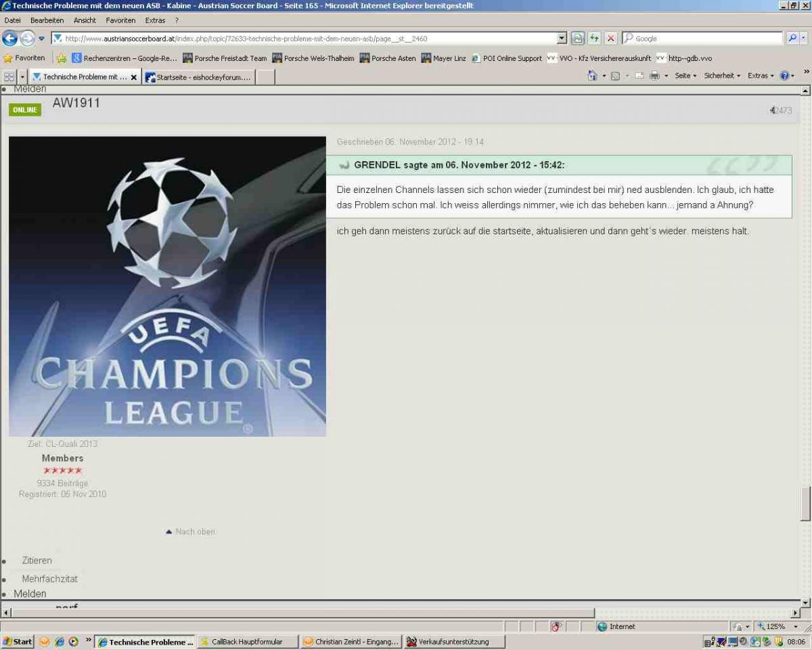The width and height of the screenshot is (812, 650).
Task: Launch Windows Media Player from Quick Launch
Action: (x=73, y=642)
